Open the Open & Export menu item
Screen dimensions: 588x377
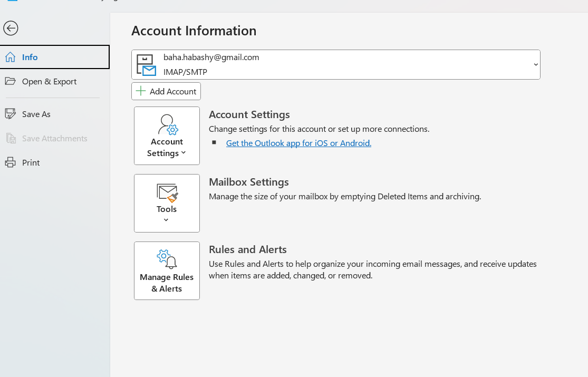[x=54, y=81]
